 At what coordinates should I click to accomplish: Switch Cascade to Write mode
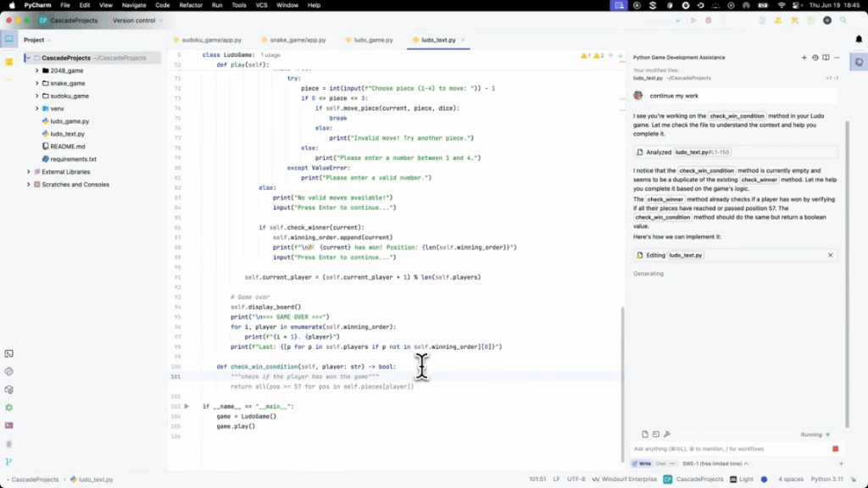point(643,463)
